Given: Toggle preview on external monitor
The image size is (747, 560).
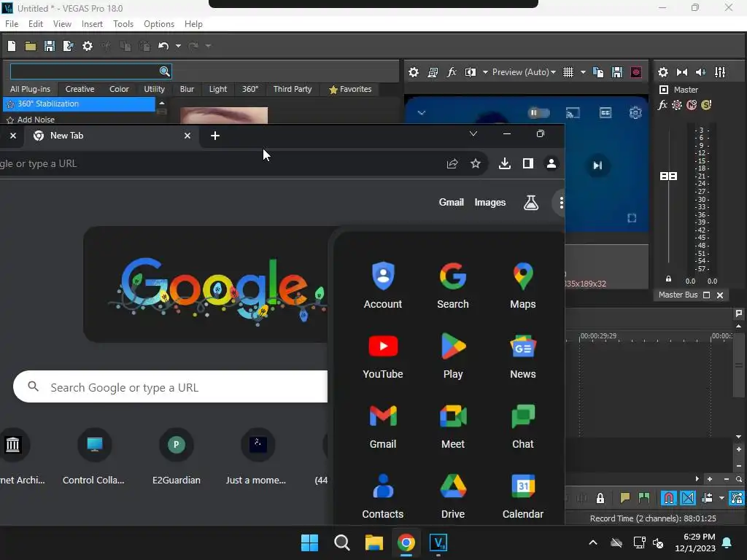Looking at the screenshot, I should tap(433, 72).
